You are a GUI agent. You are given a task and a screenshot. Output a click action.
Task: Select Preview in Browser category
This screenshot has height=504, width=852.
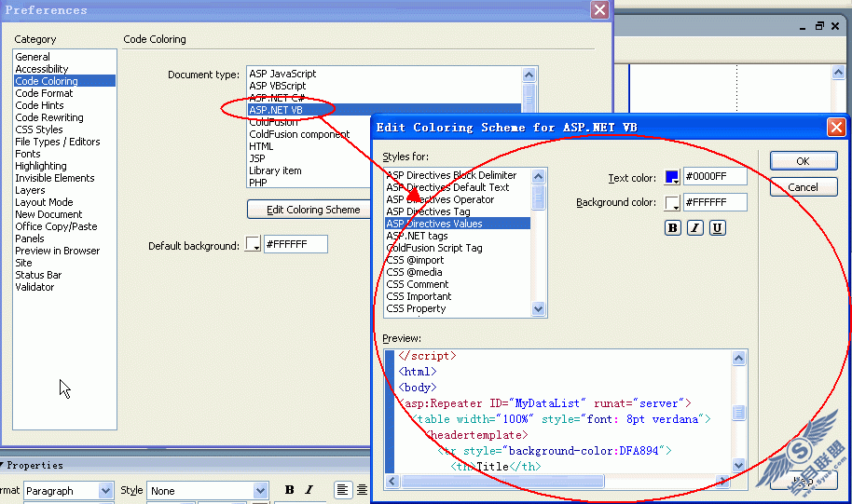pyautogui.click(x=58, y=251)
